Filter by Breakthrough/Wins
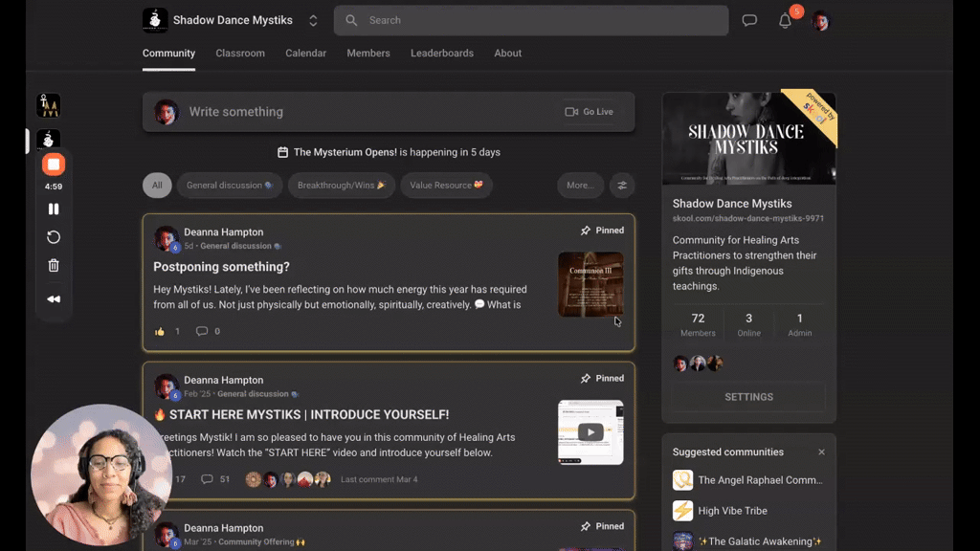This screenshot has height=551, width=980. click(x=342, y=185)
